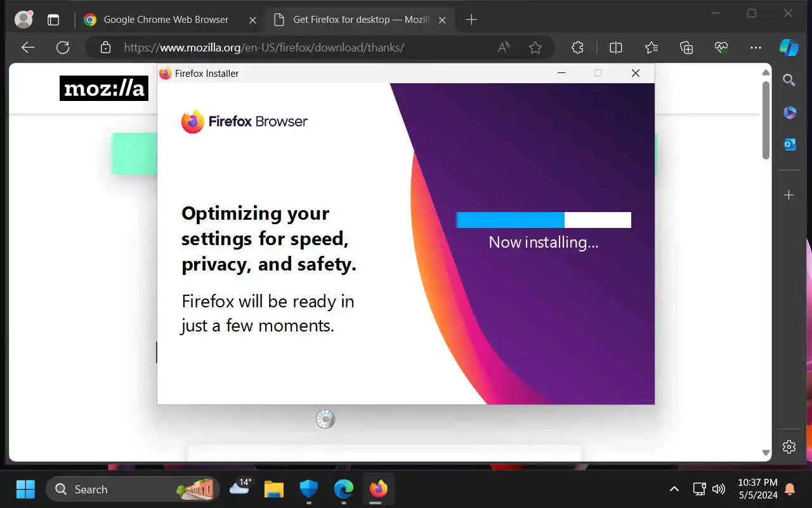Launch Copilot from the Edge toolbar
Image resolution: width=812 pixels, height=508 pixels.
tap(789, 48)
